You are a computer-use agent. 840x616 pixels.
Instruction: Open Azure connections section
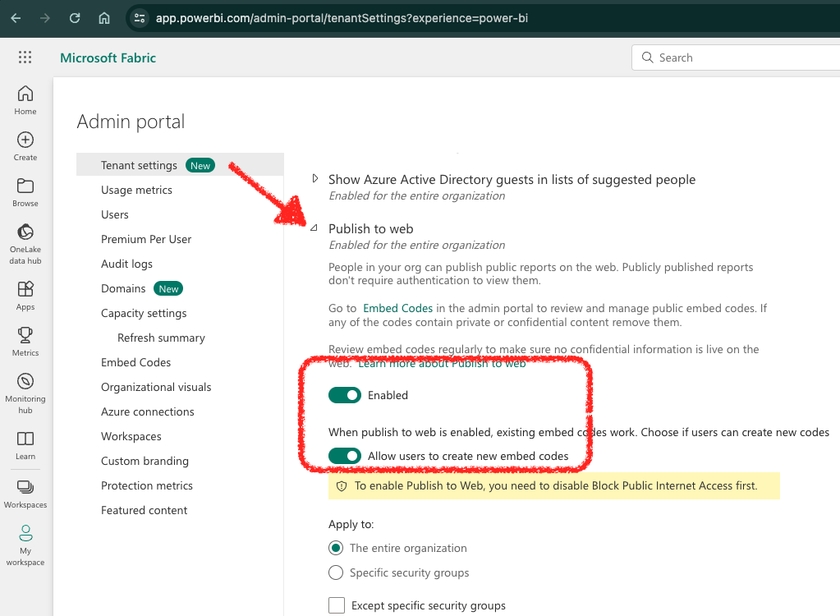click(147, 412)
